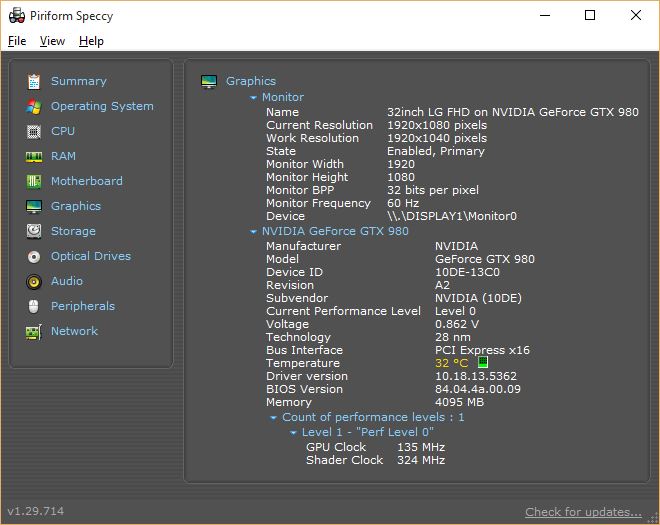The image size is (660, 525).
Task: Click the Peripherals mouse icon
Action: (x=34, y=306)
